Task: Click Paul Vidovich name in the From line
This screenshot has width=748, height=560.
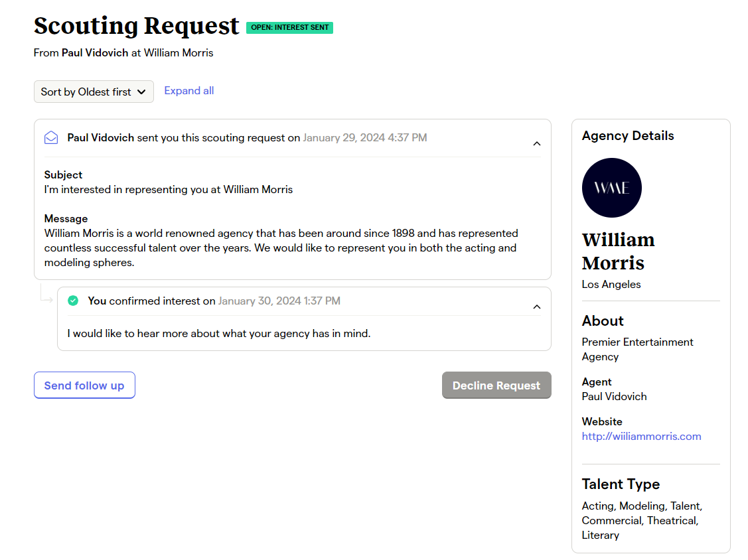Action: 95,53
